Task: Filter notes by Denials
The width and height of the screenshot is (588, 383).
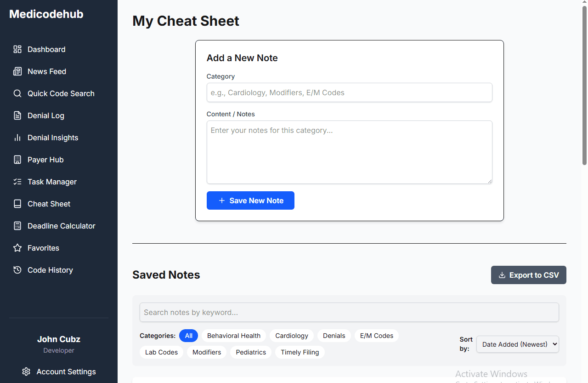Action: [334, 336]
